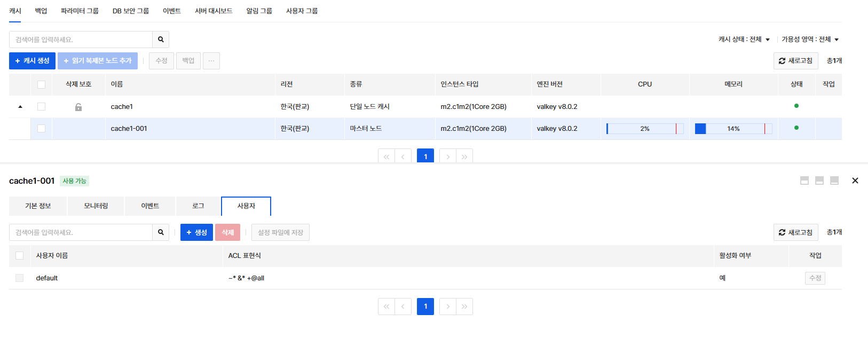The height and width of the screenshot is (345, 868).
Task: Click the 생성 button to create a user
Action: point(196,232)
